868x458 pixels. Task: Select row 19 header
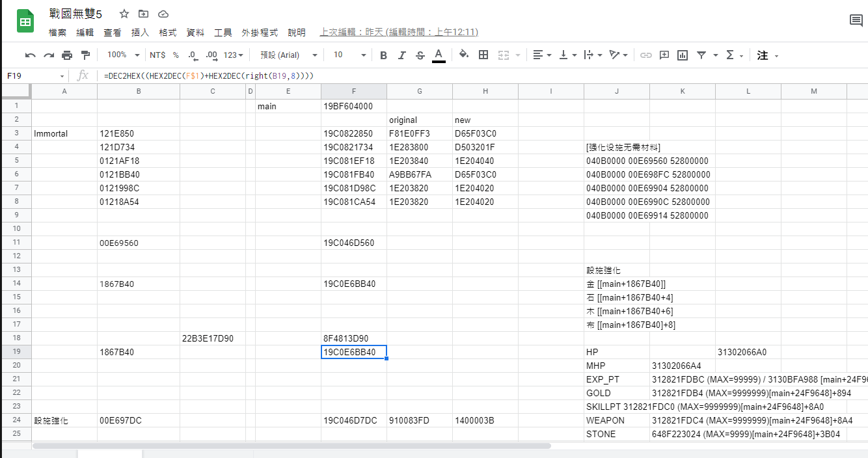point(16,352)
